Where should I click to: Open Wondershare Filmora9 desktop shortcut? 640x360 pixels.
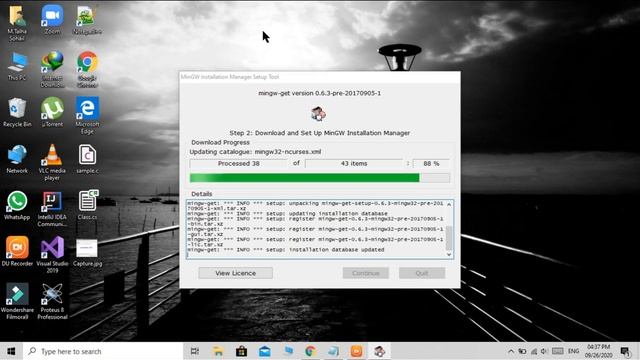click(x=17, y=301)
